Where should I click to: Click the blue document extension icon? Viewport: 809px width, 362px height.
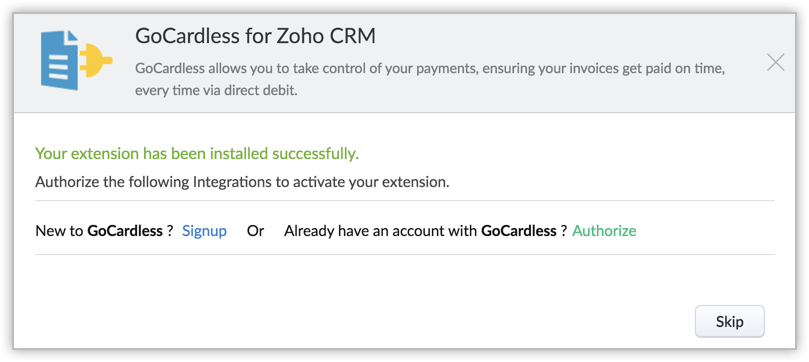click(59, 60)
